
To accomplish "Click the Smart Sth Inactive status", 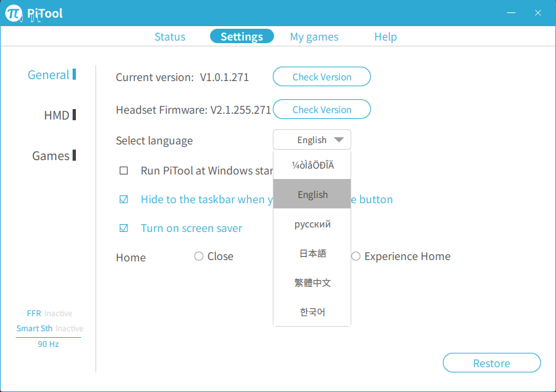I will point(50,328).
